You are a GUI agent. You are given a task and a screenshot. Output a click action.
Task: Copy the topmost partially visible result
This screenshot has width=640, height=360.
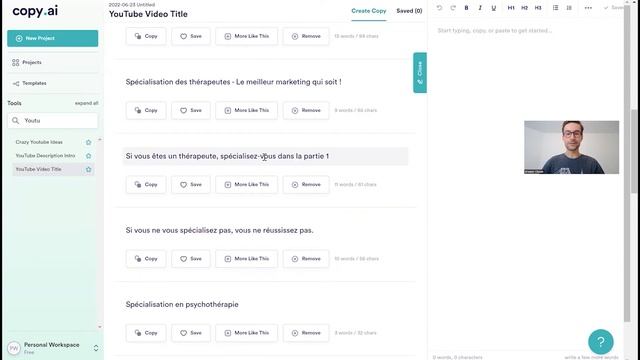tap(146, 36)
